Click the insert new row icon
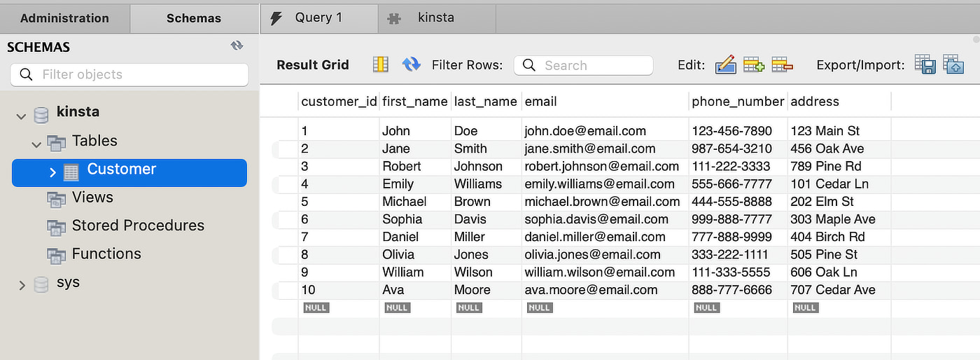980x360 pixels. [753, 65]
